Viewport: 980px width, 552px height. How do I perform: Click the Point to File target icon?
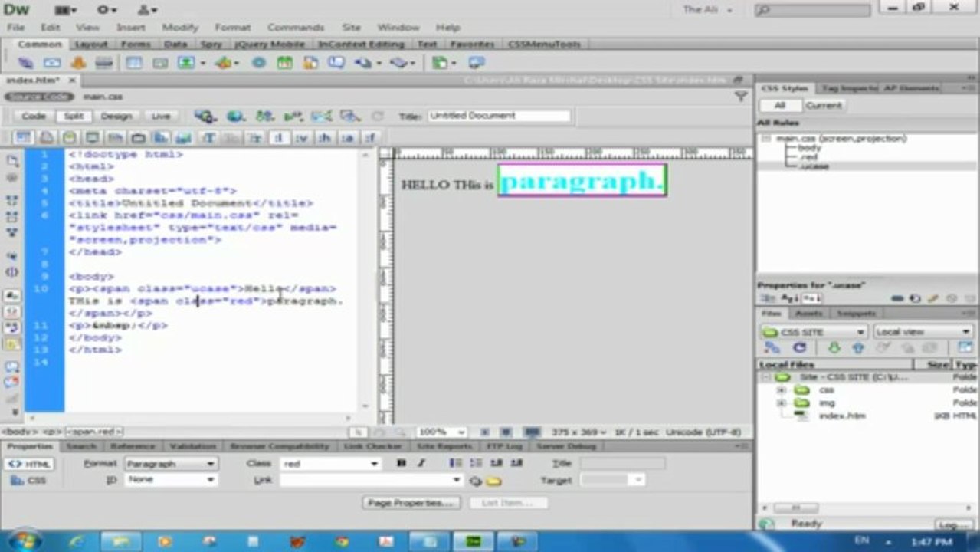pyautogui.click(x=475, y=481)
